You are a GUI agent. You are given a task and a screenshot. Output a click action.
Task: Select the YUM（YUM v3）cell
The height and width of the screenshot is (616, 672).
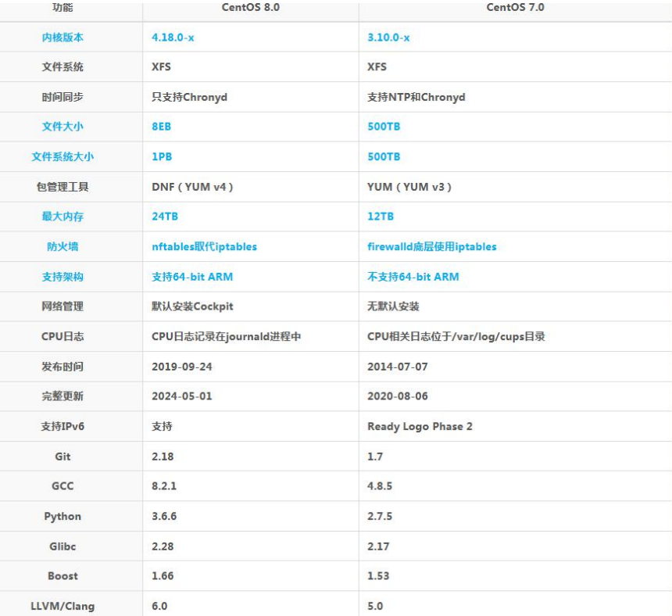(x=409, y=187)
